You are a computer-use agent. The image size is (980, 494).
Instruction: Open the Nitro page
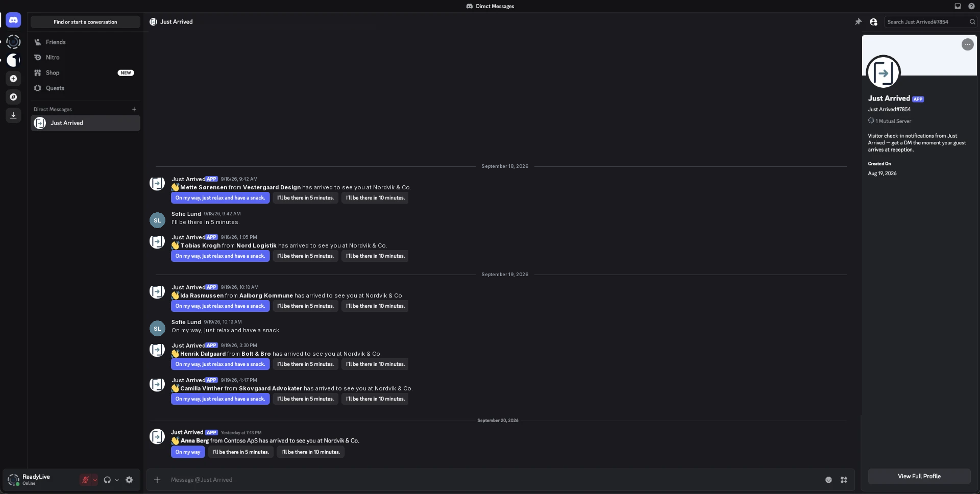(x=85, y=57)
